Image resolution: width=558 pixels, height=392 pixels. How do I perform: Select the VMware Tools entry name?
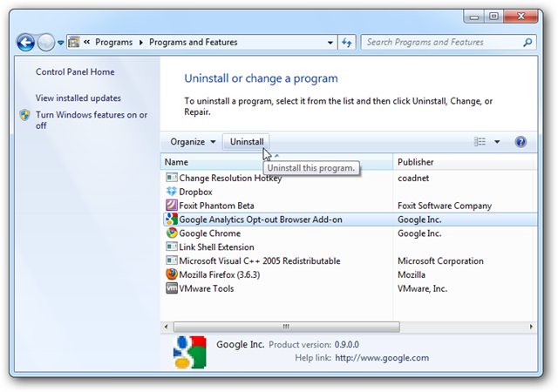click(207, 288)
